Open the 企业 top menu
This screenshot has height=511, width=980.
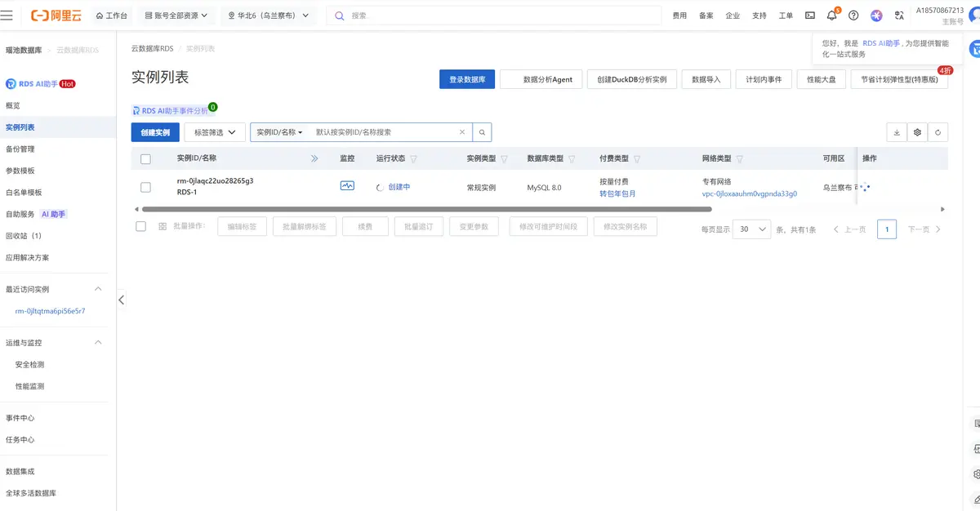(733, 16)
